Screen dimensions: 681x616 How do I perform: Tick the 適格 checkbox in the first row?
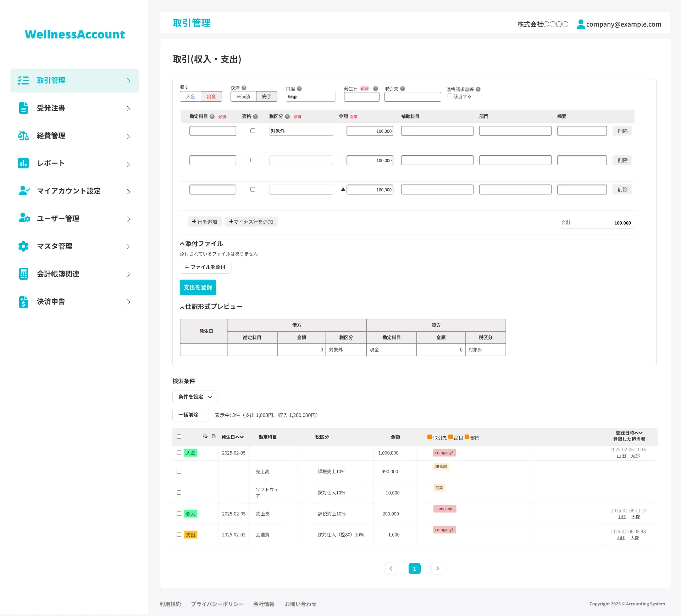(253, 131)
